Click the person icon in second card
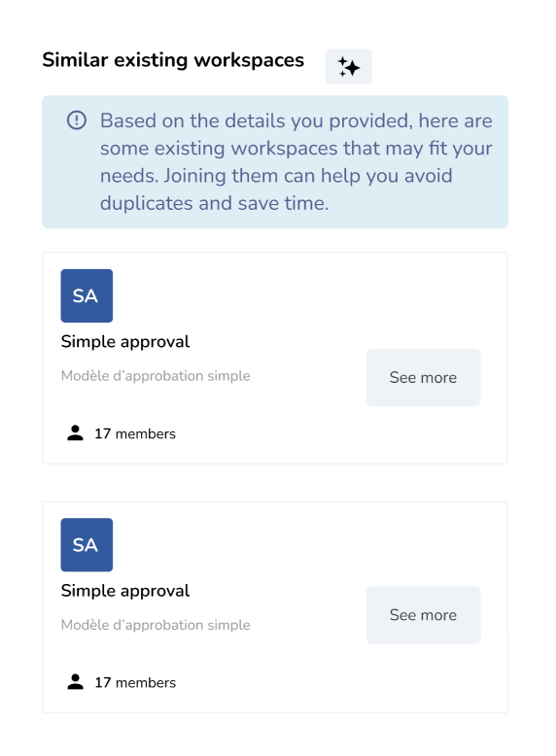Viewport: 556px width, 756px height. pyautogui.click(x=75, y=682)
